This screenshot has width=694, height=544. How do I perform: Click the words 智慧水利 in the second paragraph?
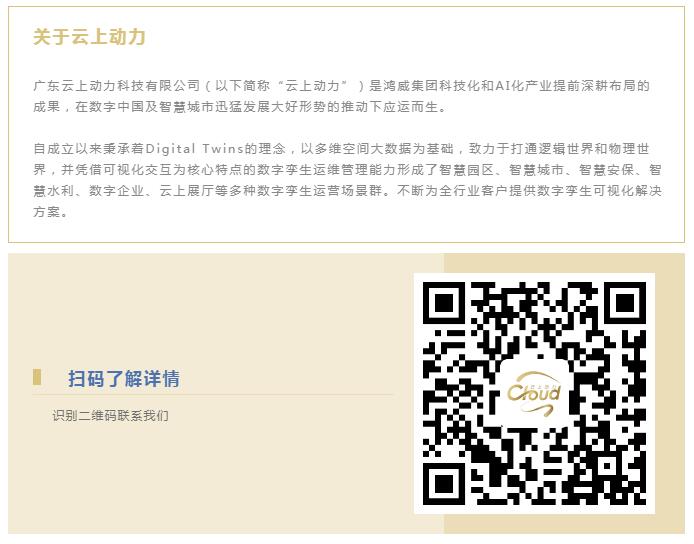point(54,191)
